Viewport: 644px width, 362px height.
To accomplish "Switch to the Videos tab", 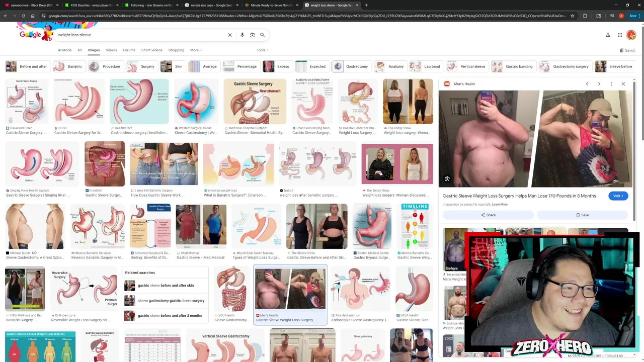I will [111, 50].
